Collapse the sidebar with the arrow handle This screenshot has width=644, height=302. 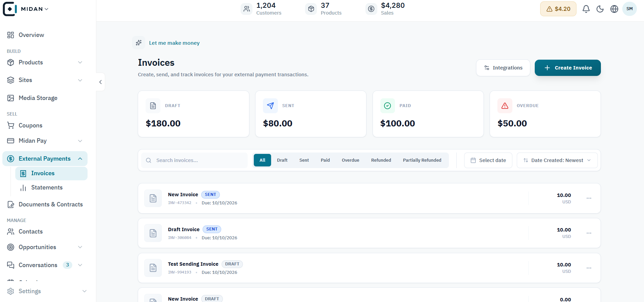tap(100, 82)
